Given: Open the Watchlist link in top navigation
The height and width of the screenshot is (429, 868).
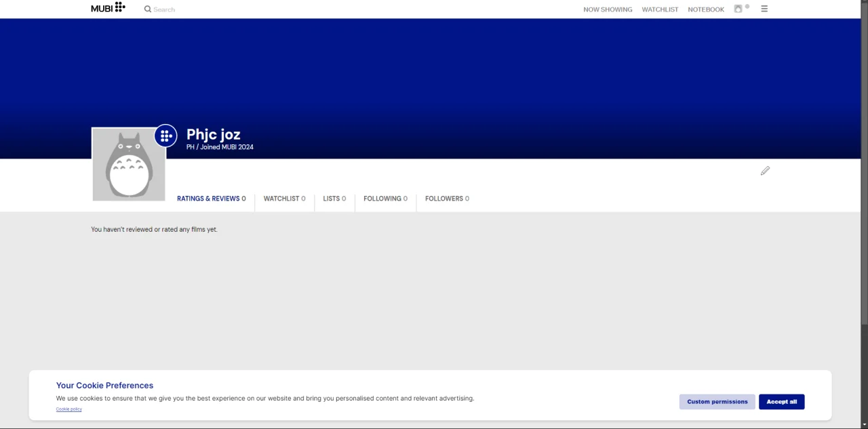Looking at the screenshot, I should pos(660,9).
